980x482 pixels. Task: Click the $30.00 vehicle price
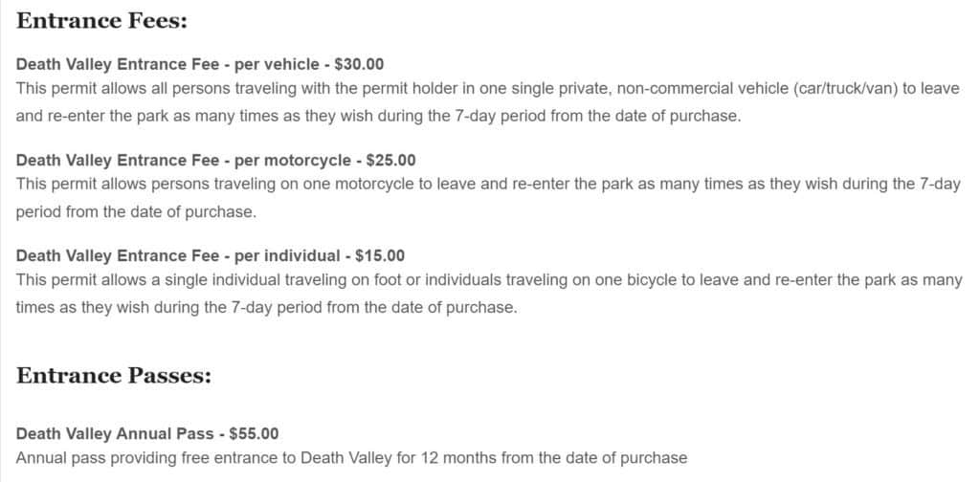pyautogui.click(x=360, y=64)
